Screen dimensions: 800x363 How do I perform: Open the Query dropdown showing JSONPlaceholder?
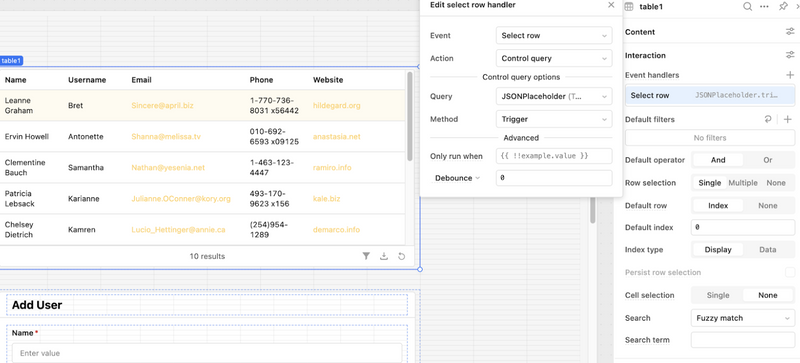click(x=554, y=96)
